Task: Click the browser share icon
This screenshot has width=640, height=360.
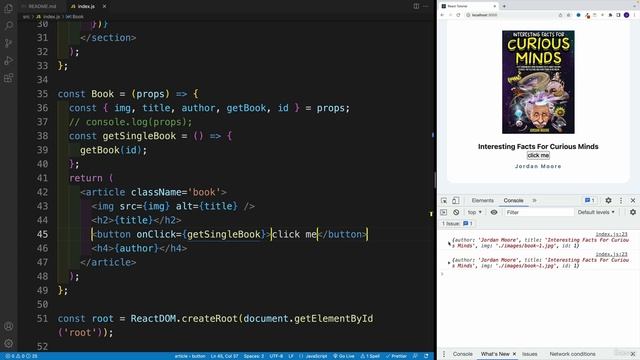Action: click(560, 15)
